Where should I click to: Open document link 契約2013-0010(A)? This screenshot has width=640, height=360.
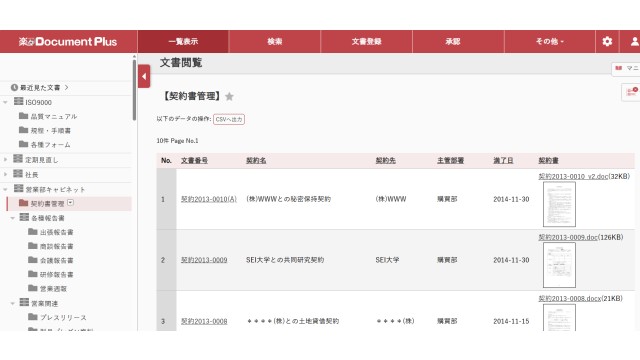click(x=209, y=199)
